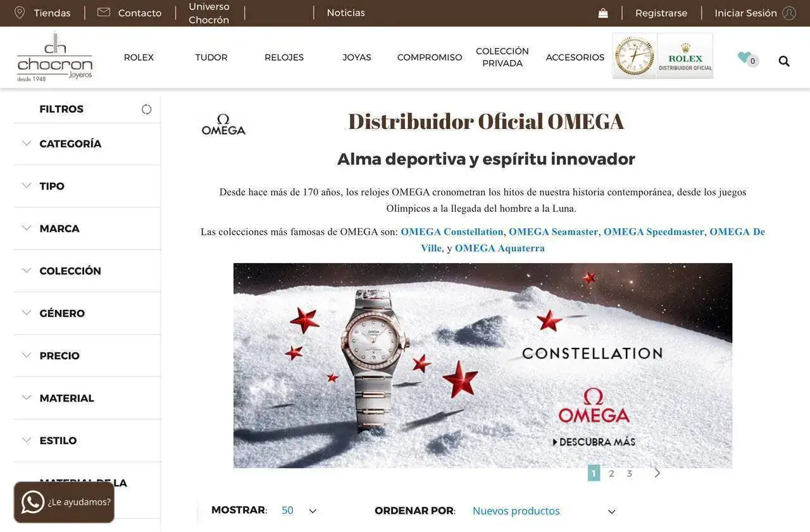This screenshot has height=532, width=810.
Task: Click the Chocron Joyeros logo
Action: pos(54,58)
